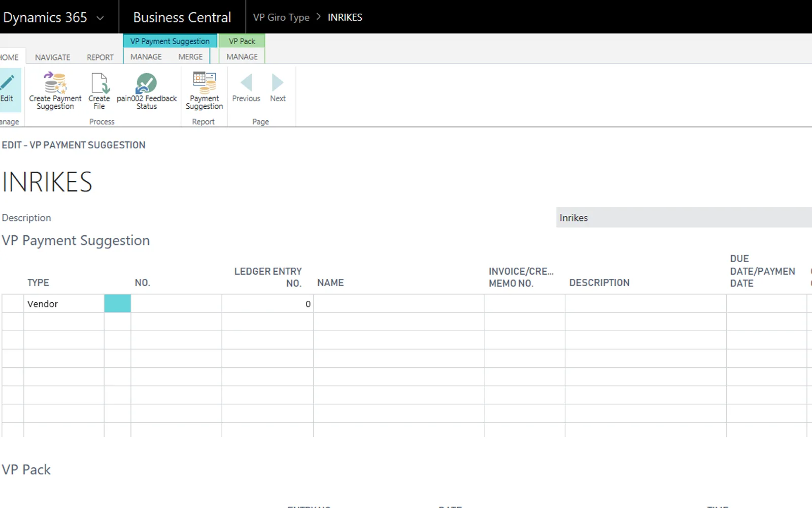Open MANAGE tab under VP Pack

[242, 57]
